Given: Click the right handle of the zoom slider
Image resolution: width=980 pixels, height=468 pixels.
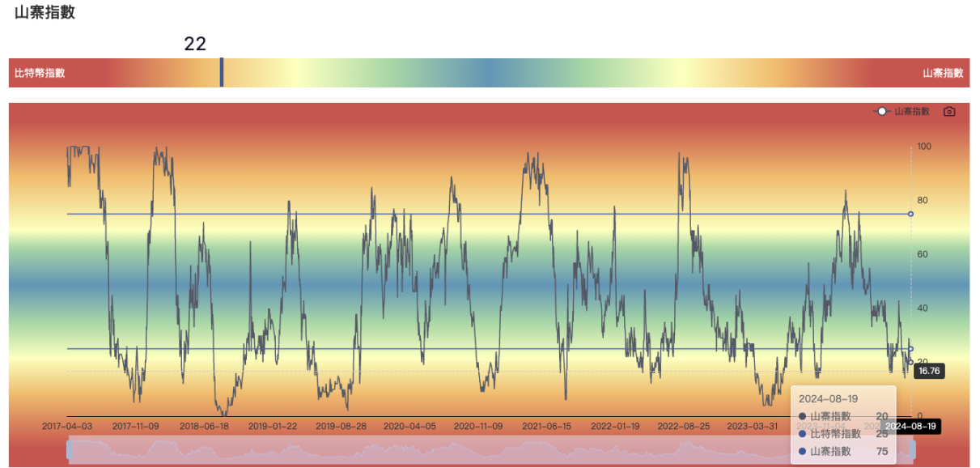Looking at the screenshot, I should coord(912,449).
